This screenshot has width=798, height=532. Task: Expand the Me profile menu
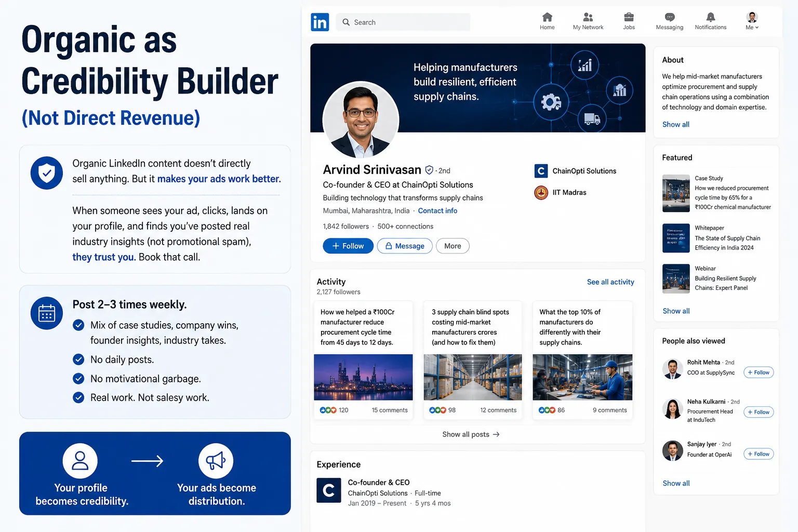752,21
